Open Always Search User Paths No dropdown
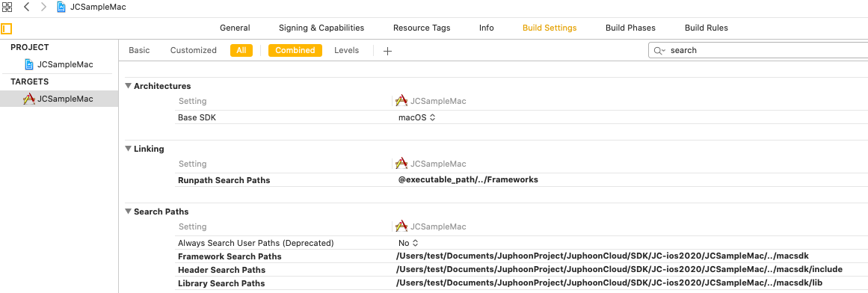Screen dimensions: 868x293 [x=408, y=243]
